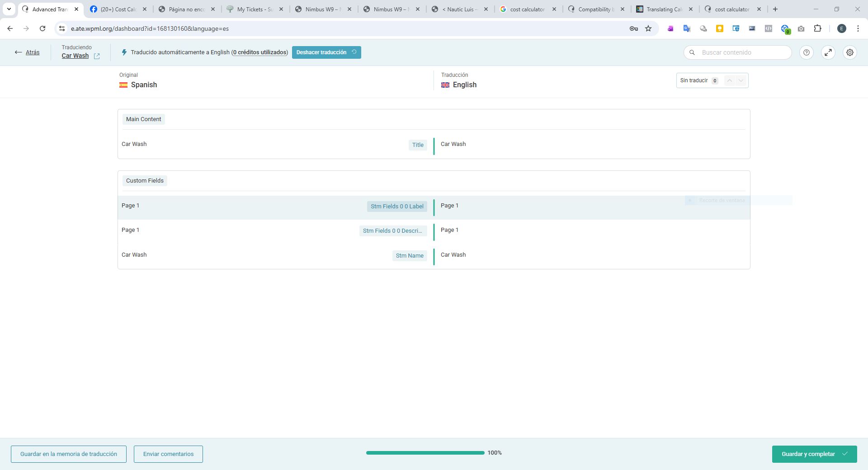Open the grey bubbles extension icon
The height and width of the screenshot is (470, 868).
(703, 28)
